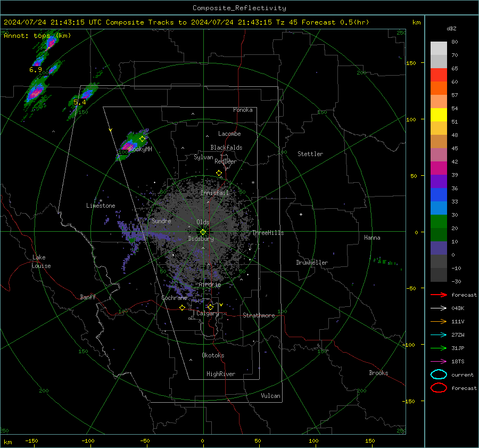Click the Composite_Reflectivity title

click(240, 7)
